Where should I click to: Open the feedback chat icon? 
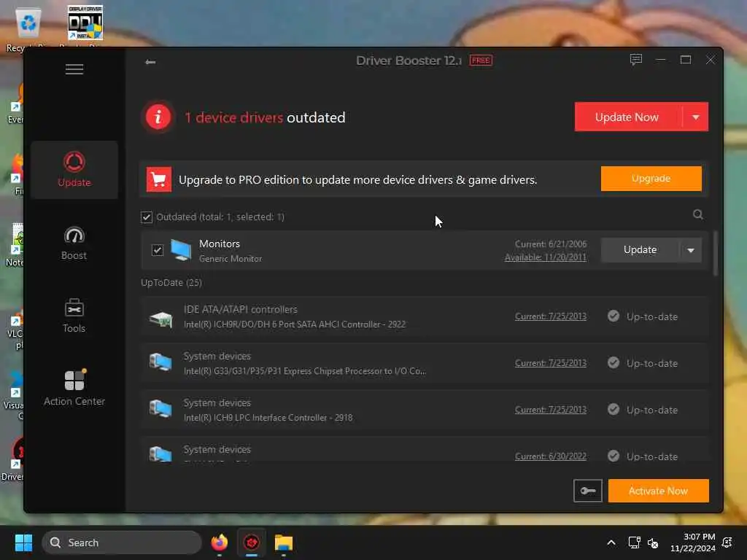click(635, 60)
